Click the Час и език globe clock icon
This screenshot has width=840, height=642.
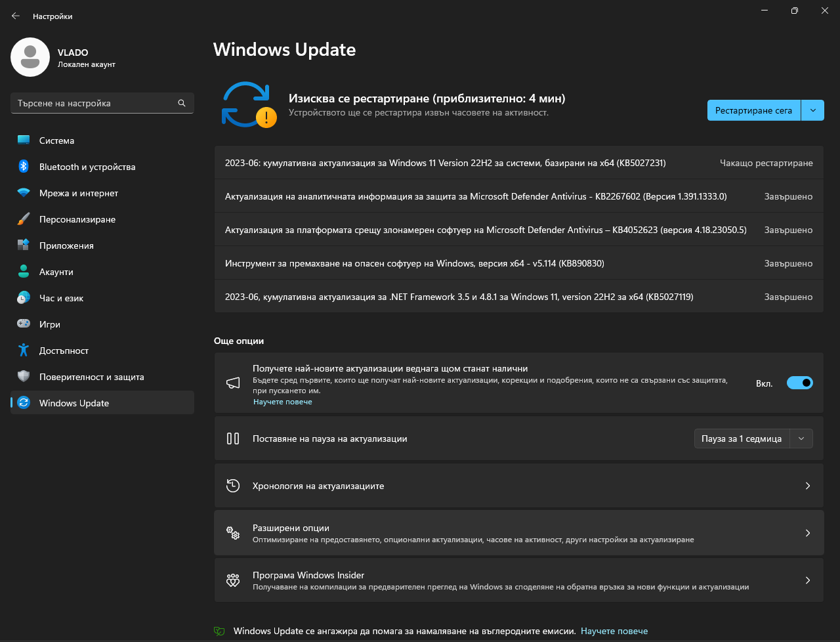pos(24,298)
